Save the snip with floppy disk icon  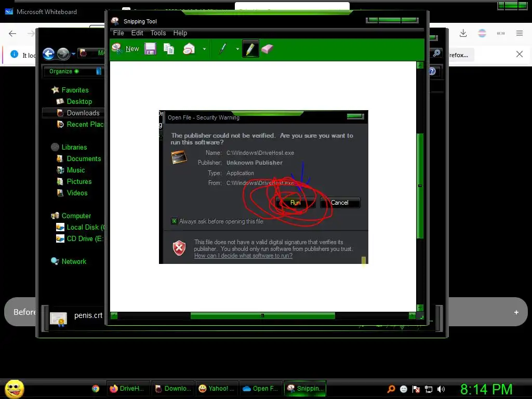coord(150,49)
